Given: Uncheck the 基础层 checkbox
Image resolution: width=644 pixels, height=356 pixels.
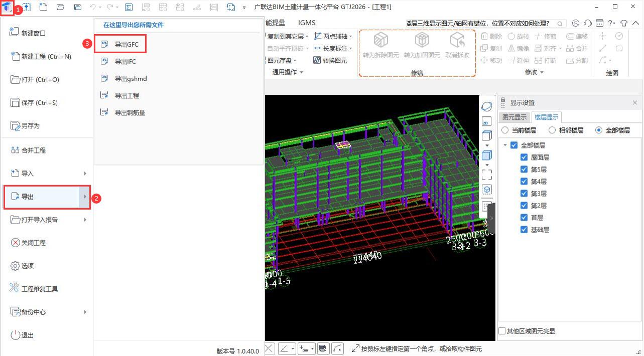Looking at the screenshot, I should pos(524,229).
